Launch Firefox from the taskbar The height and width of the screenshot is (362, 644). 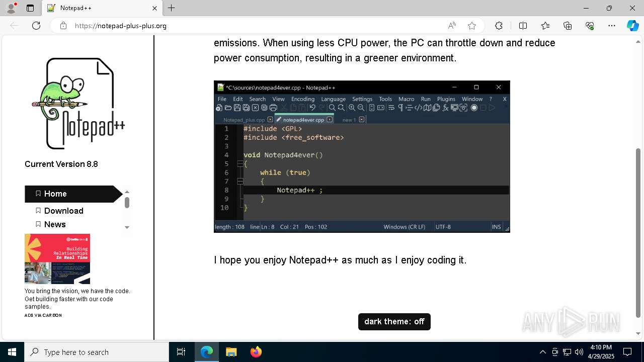[x=256, y=352]
